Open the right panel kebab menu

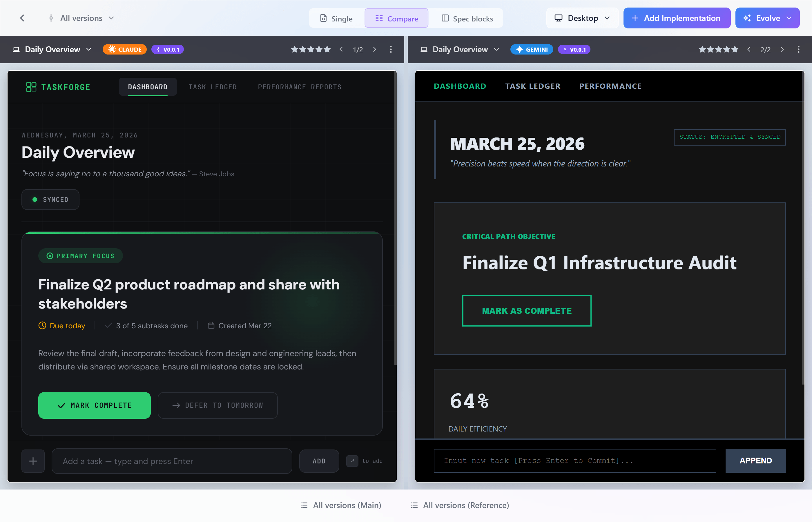[798, 50]
